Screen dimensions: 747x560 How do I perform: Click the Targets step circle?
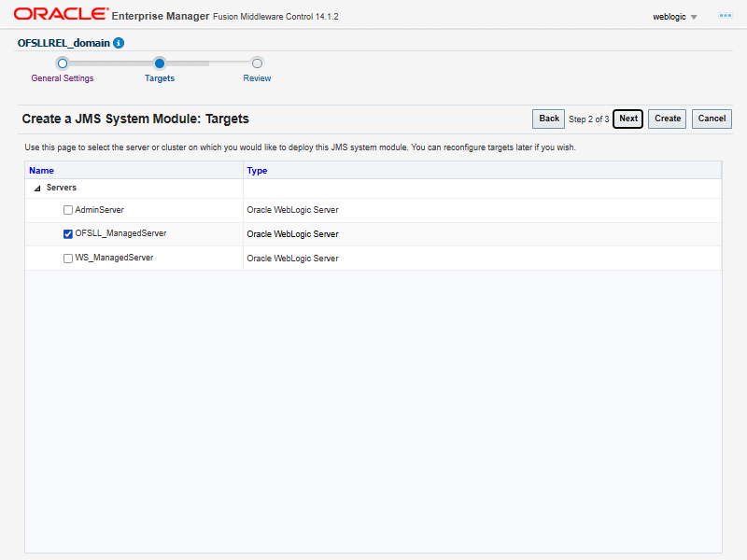point(160,63)
